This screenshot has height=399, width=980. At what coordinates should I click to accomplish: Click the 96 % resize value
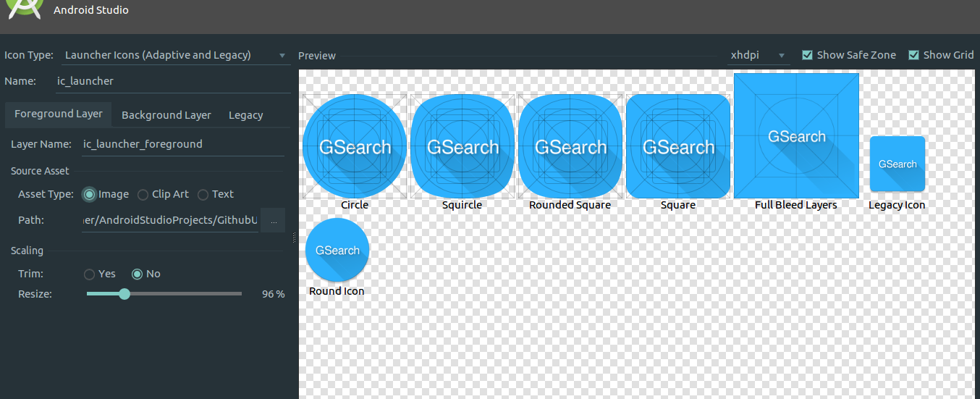tap(273, 294)
